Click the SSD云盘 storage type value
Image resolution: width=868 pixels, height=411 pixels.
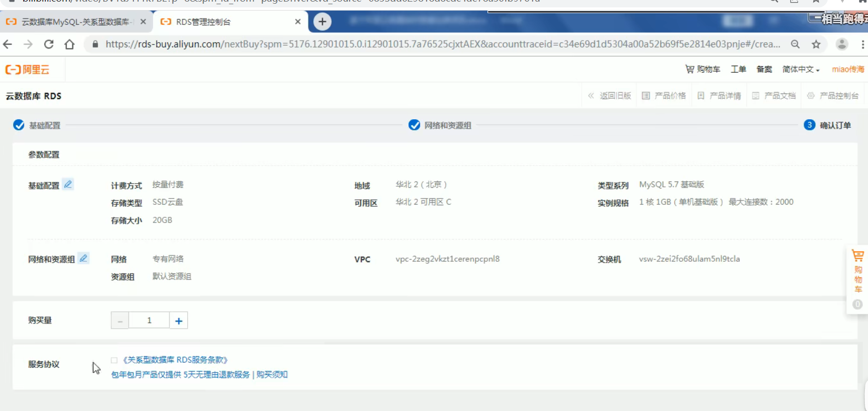click(168, 202)
